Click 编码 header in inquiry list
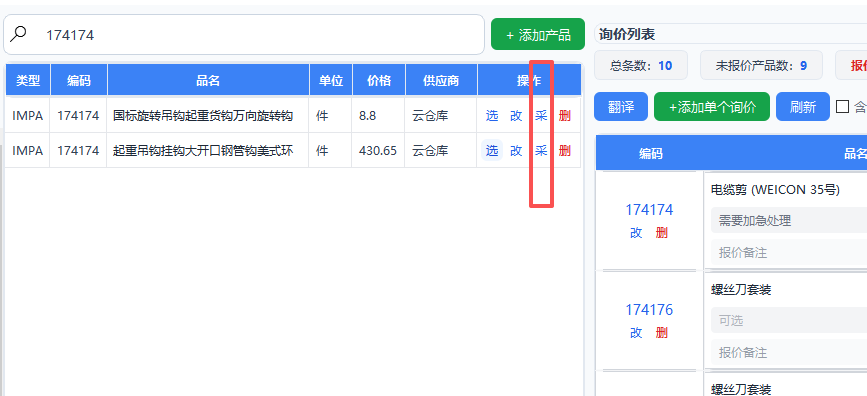The image size is (867, 396). [x=650, y=154]
